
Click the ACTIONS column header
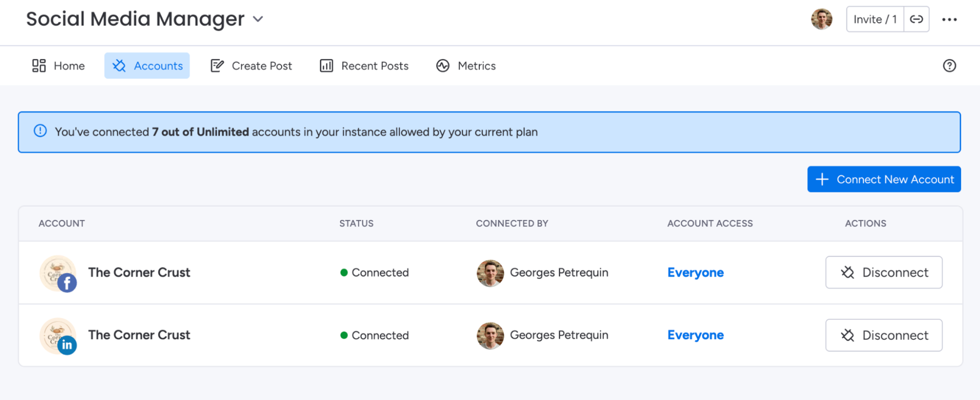click(865, 224)
